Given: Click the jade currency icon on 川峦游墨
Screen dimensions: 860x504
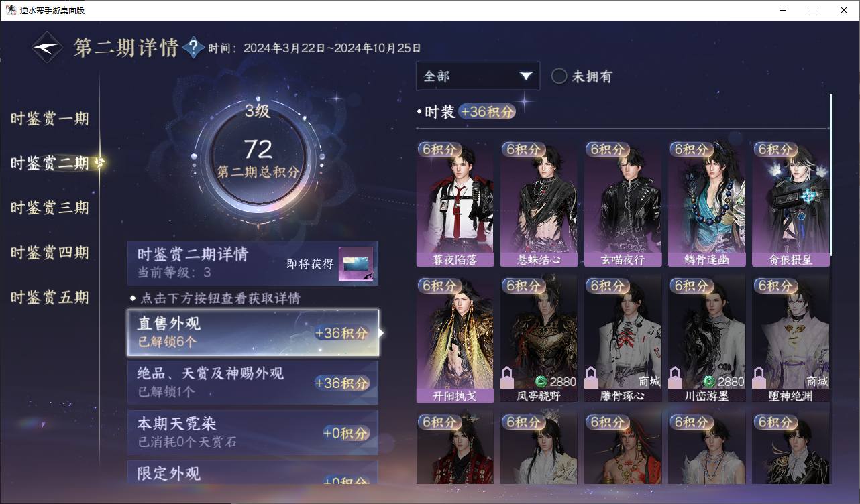Looking at the screenshot, I should (x=709, y=381).
